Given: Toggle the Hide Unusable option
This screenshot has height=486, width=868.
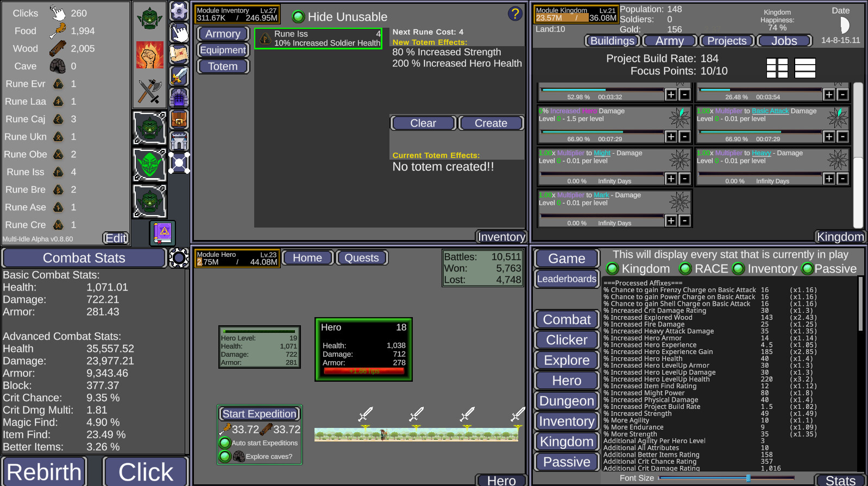Looking at the screenshot, I should [298, 17].
